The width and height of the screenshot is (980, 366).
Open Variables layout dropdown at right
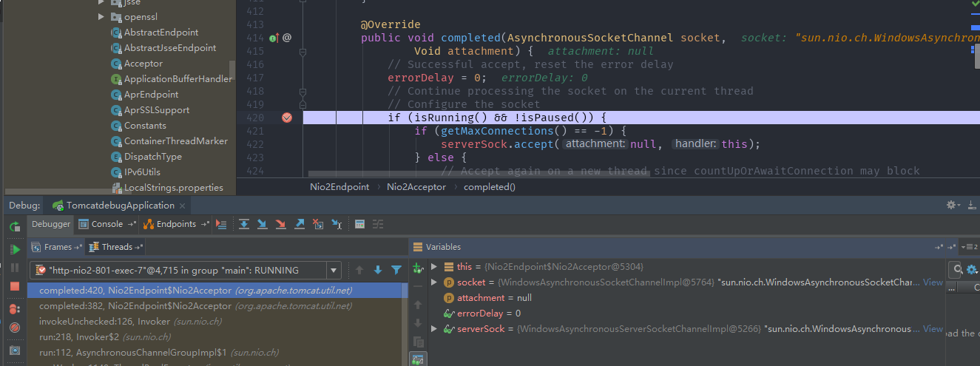coord(970,247)
